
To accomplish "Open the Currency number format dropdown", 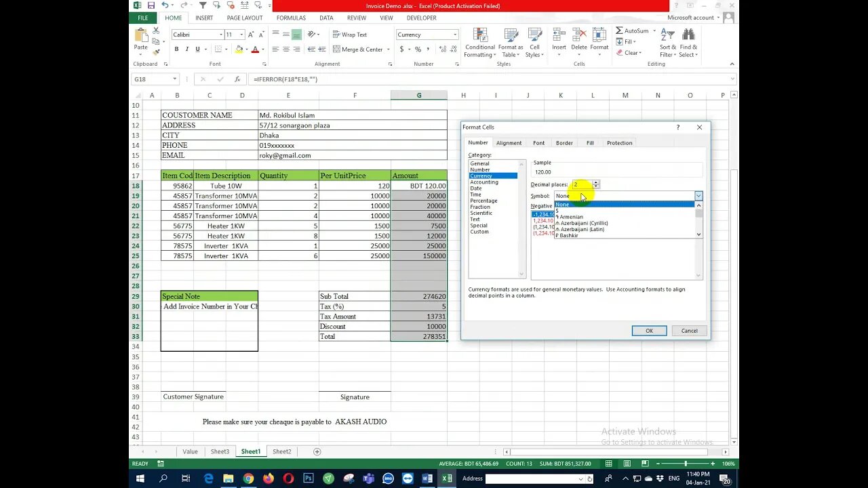I will [455, 35].
